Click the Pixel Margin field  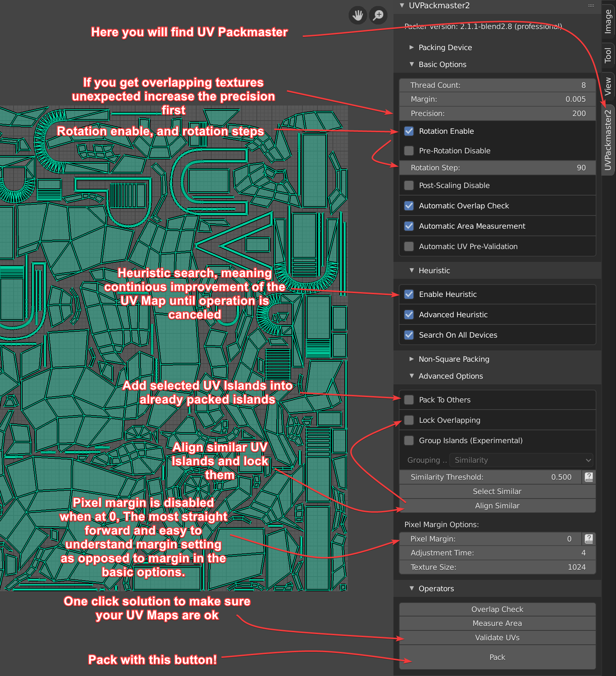[491, 539]
